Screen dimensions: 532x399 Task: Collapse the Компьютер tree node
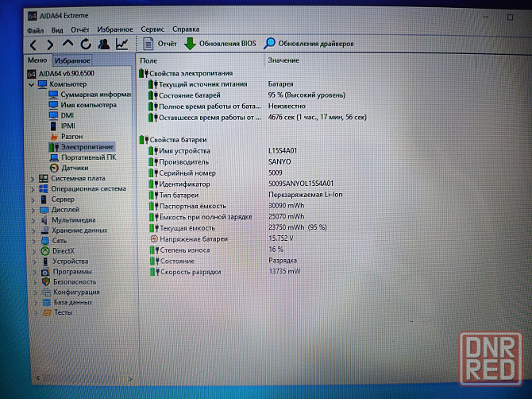click(32, 84)
